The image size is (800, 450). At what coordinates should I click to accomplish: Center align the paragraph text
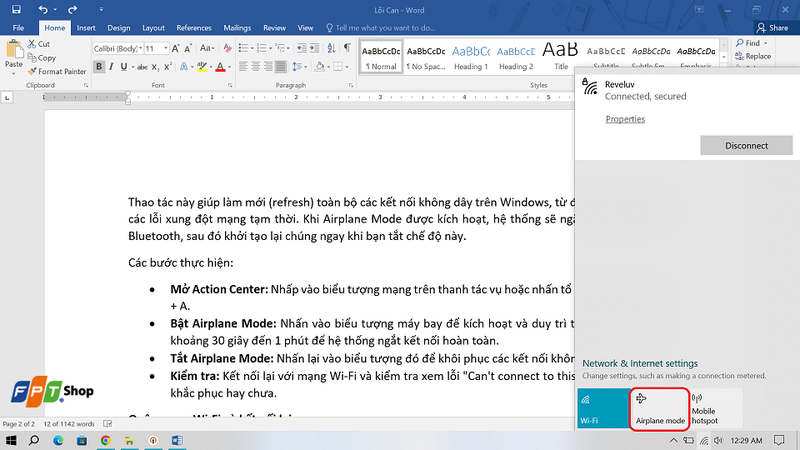[256, 67]
